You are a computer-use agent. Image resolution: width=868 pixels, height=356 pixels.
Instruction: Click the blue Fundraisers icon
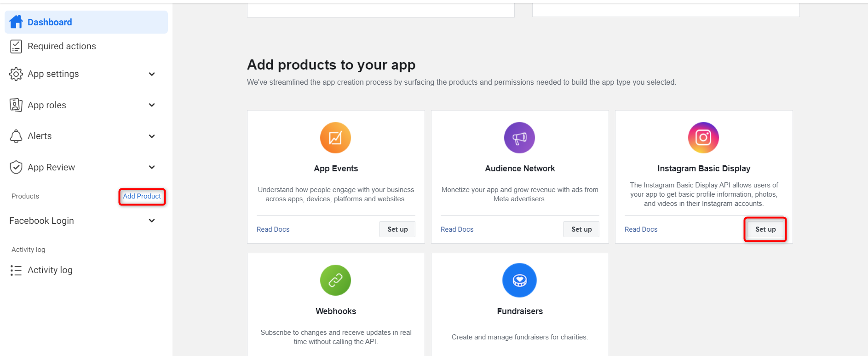pos(519,280)
